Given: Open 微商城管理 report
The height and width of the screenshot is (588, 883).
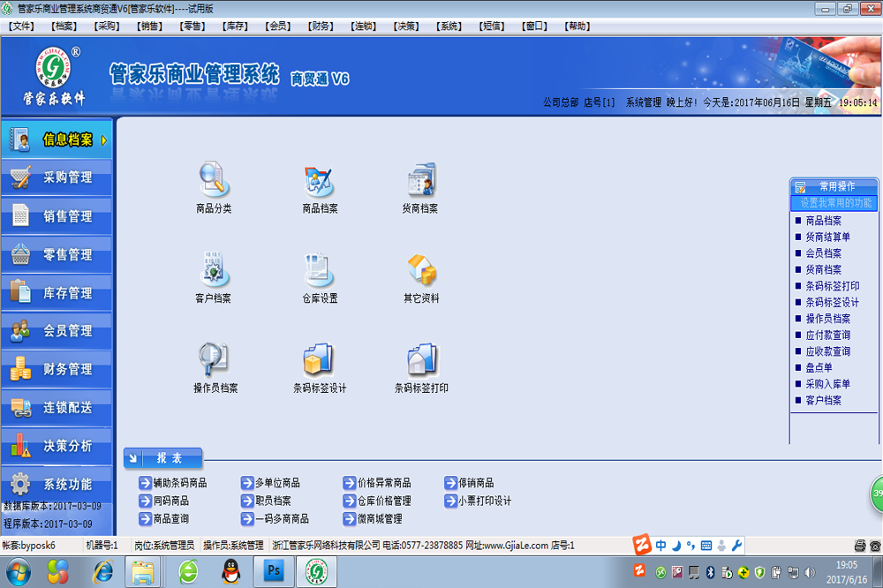Looking at the screenshot, I should tap(373, 519).
